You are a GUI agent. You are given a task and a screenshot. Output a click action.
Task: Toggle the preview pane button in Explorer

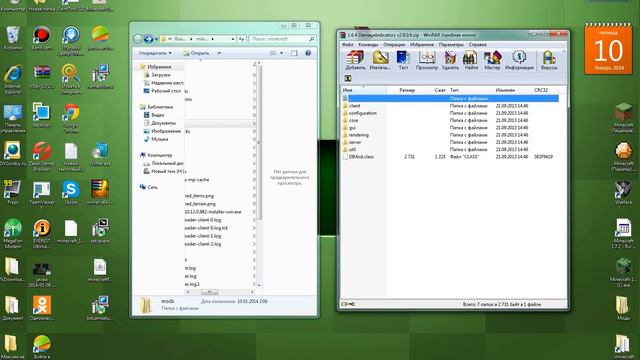coord(294,53)
